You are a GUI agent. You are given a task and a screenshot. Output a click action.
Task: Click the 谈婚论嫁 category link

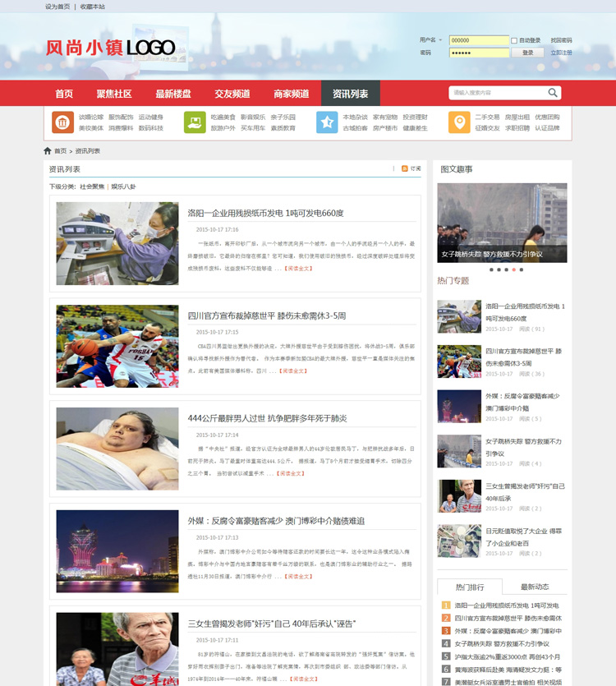coord(91,117)
